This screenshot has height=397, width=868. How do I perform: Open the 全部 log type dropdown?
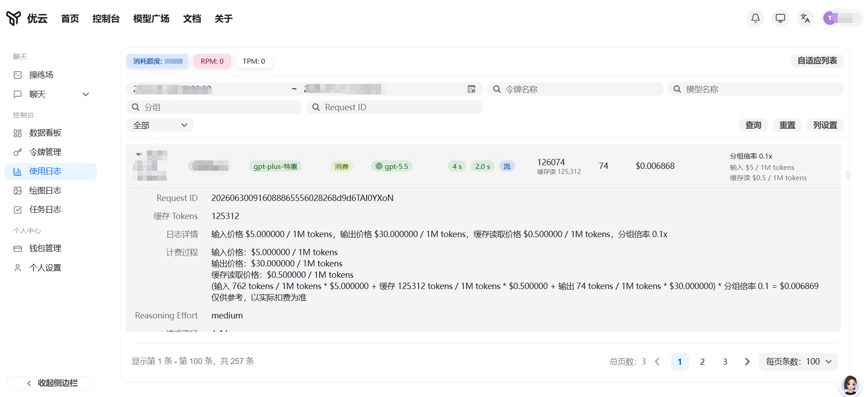coord(160,125)
